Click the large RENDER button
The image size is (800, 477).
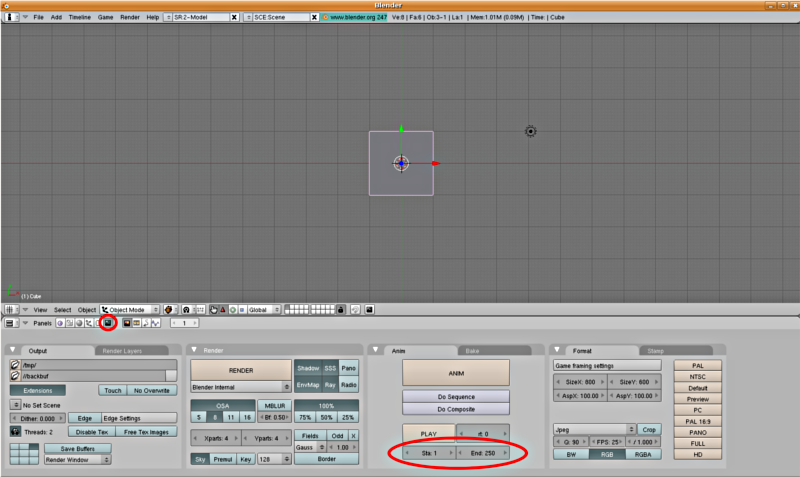(x=241, y=370)
